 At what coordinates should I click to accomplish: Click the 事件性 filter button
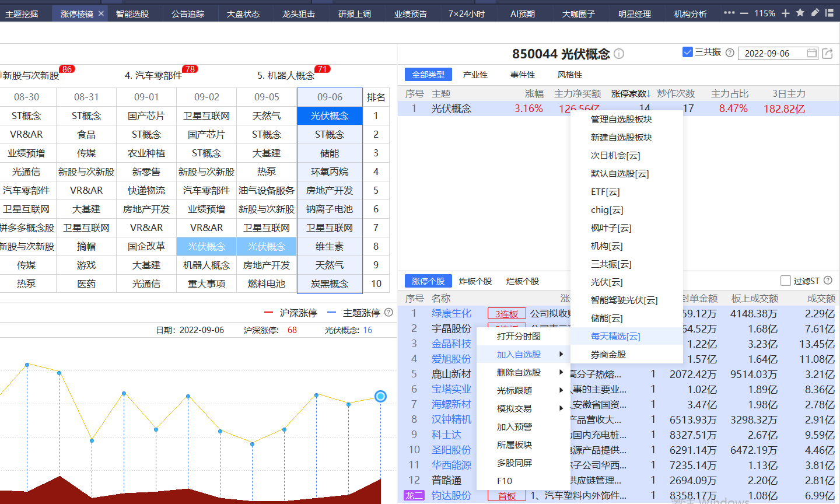tap(522, 75)
